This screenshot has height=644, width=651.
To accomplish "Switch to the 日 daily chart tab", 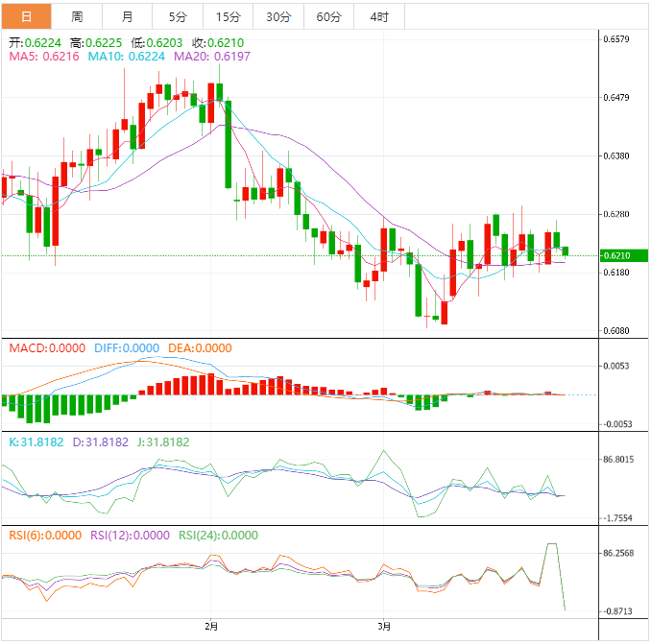I will click(x=26, y=16).
